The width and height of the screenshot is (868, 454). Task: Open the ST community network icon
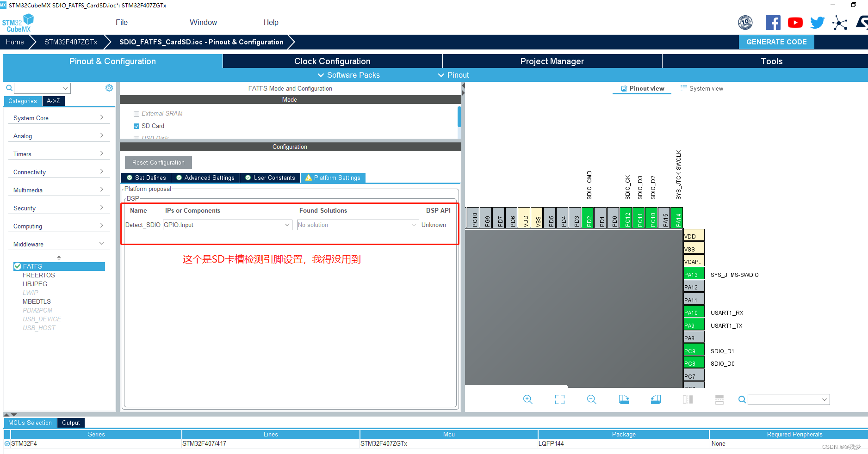point(840,23)
